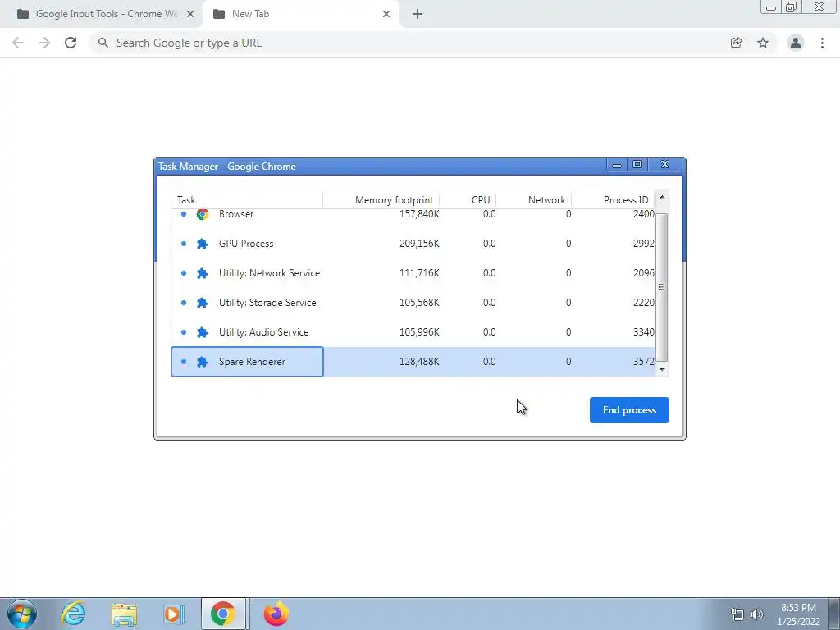
Task: Select the Utility: Network Service row
Action: point(413,273)
